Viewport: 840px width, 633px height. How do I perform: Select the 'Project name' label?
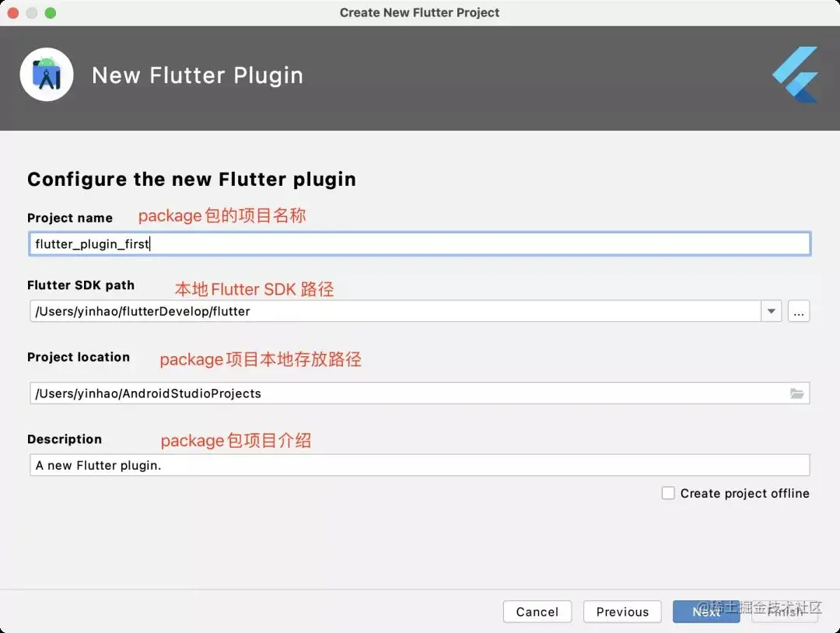click(x=70, y=218)
